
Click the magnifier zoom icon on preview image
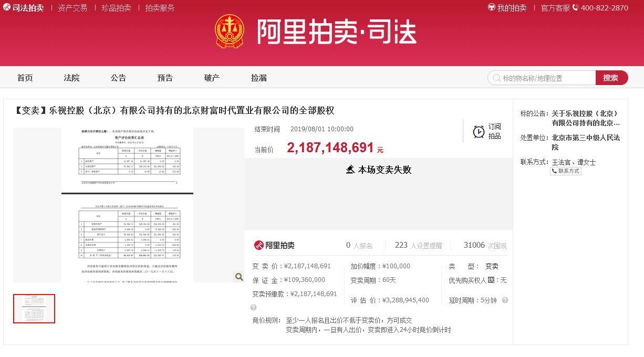pyautogui.click(x=238, y=277)
